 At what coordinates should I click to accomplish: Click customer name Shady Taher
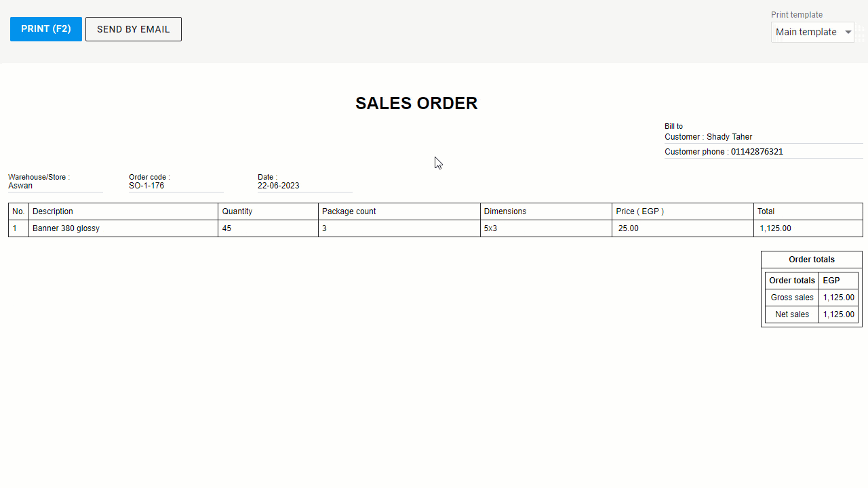[730, 137]
